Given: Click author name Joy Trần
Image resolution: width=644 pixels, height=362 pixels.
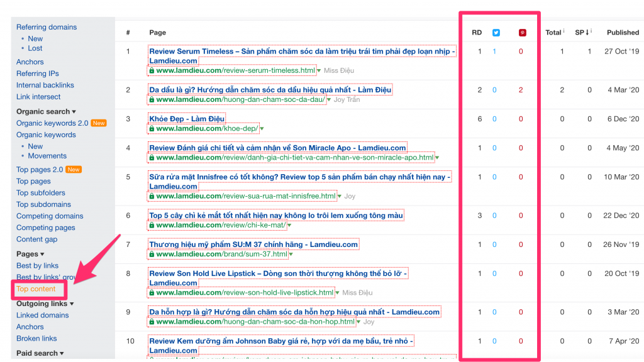Looking at the screenshot, I should tap(347, 100).
